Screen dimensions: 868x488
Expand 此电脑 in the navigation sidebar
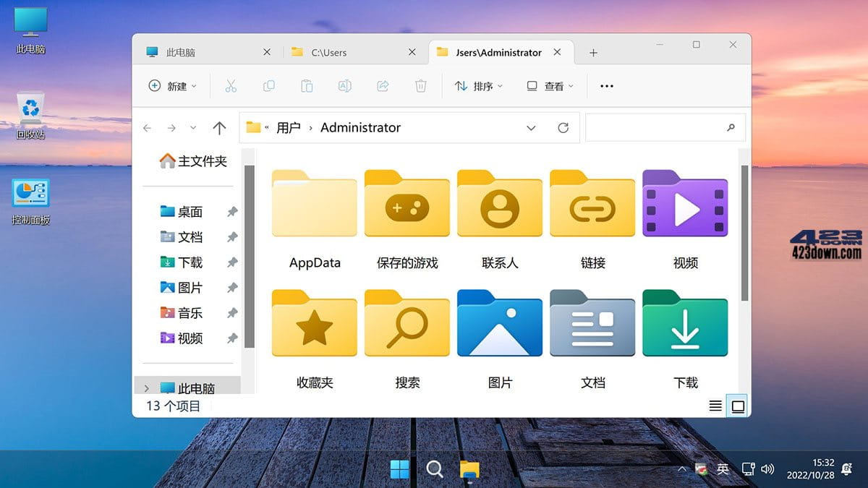point(147,388)
